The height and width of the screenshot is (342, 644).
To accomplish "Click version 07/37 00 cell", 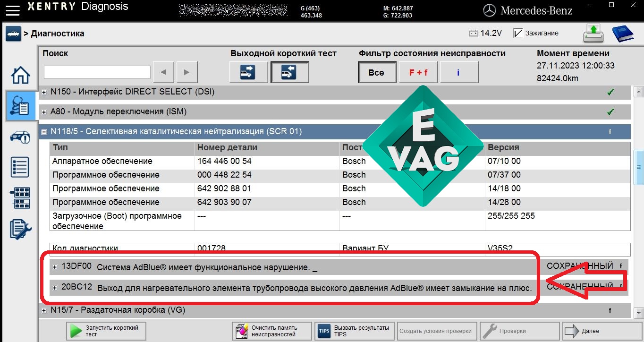I will (x=504, y=175).
